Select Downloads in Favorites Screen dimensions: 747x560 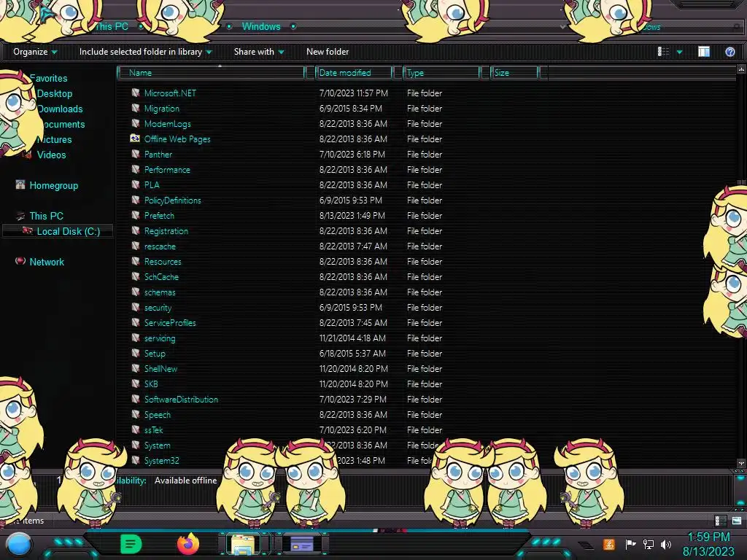point(60,109)
